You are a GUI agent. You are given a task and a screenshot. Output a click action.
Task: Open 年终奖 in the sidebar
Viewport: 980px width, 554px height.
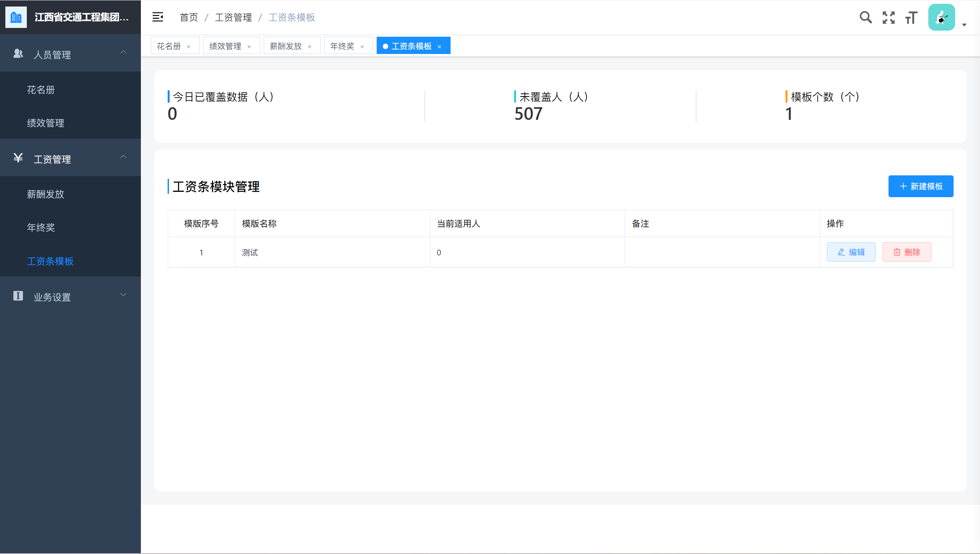pyautogui.click(x=41, y=227)
